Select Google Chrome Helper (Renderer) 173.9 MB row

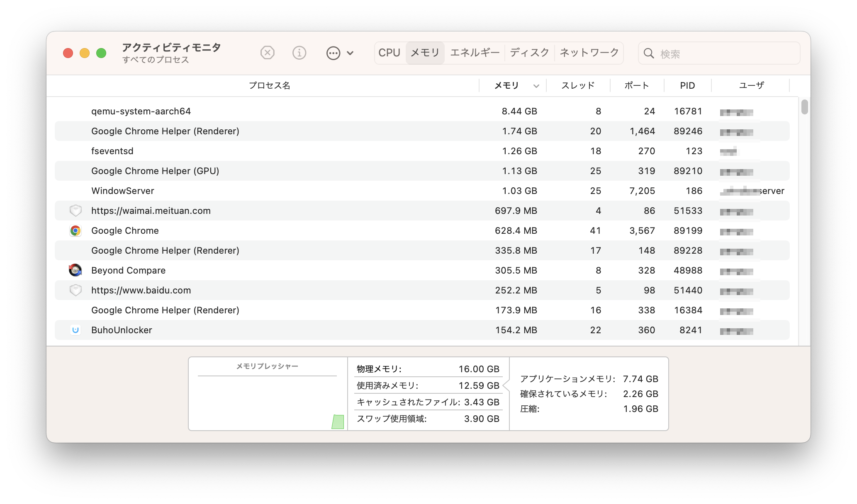pyautogui.click(x=422, y=310)
